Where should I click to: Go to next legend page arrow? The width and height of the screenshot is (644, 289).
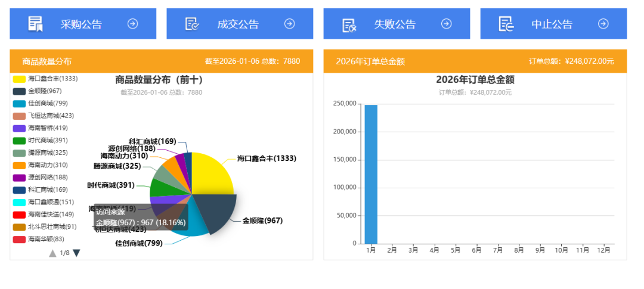(x=76, y=253)
